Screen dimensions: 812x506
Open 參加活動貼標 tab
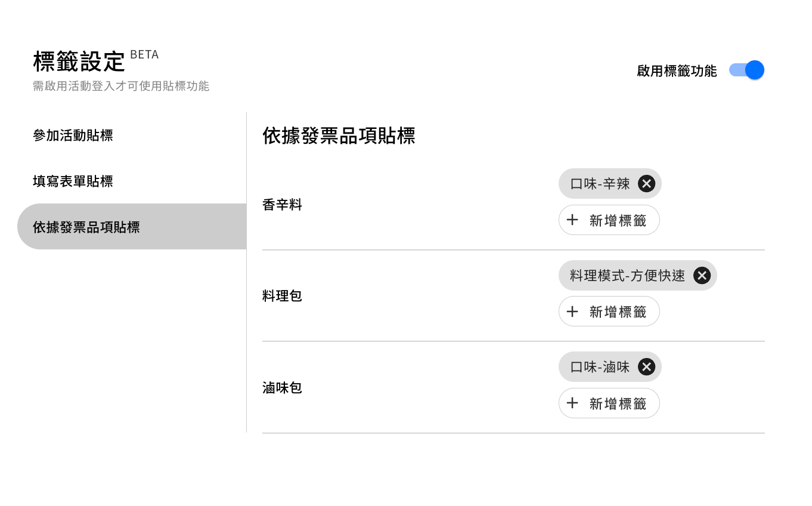click(x=73, y=135)
